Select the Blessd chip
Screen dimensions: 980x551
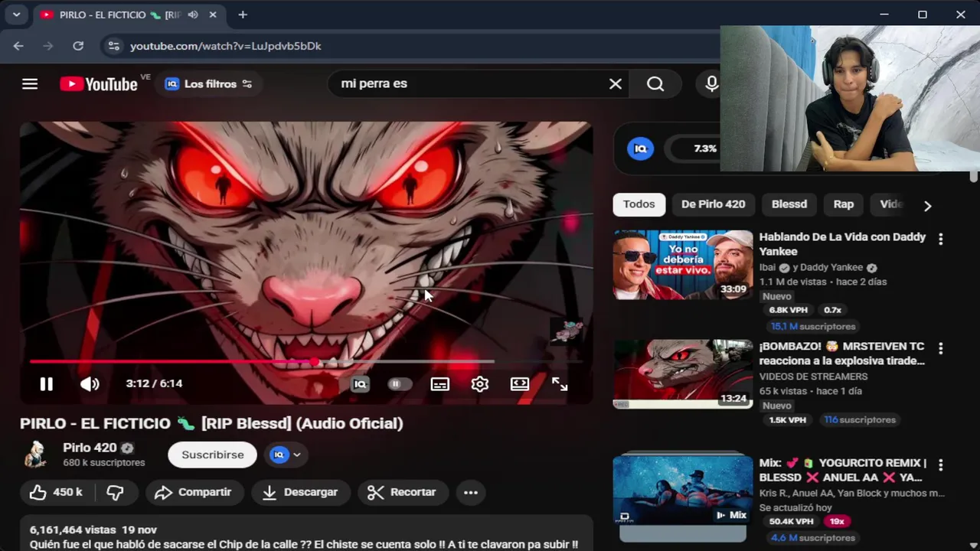click(x=789, y=204)
